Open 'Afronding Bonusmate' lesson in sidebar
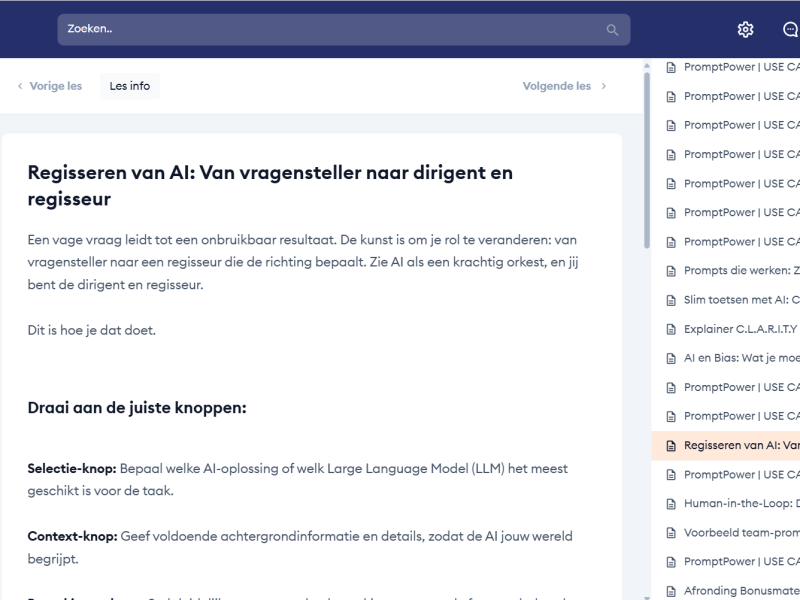 pyautogui.click(x=740, y=591)
